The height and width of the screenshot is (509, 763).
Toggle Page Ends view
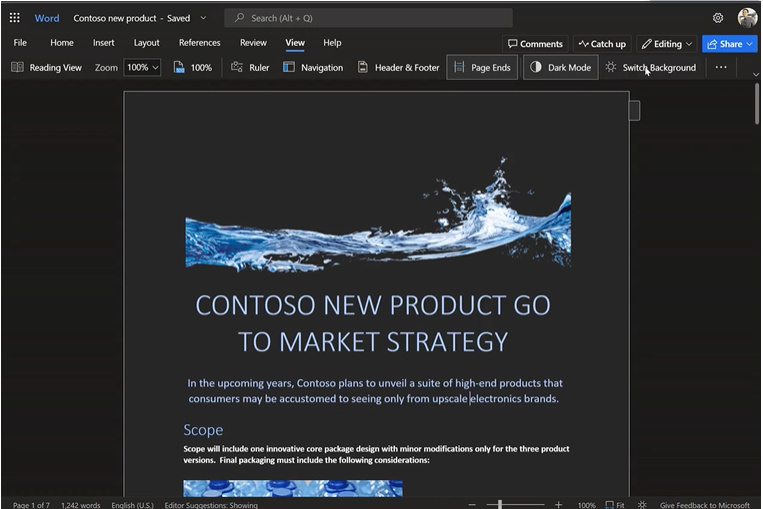pos(481,67)
